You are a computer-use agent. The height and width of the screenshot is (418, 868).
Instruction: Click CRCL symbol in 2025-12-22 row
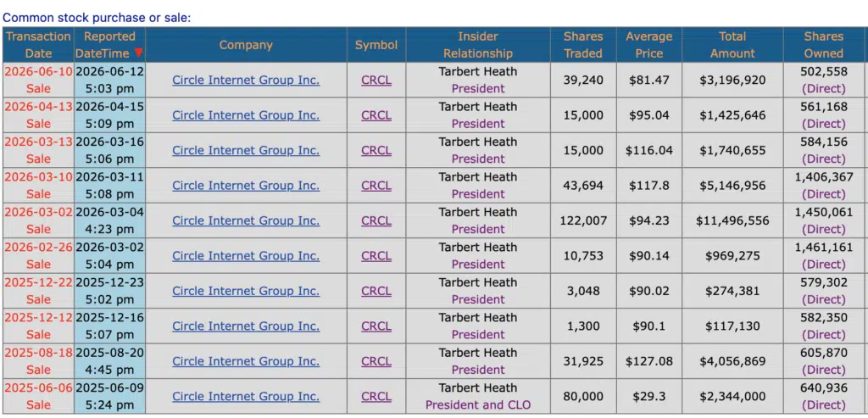pos(376,291)
